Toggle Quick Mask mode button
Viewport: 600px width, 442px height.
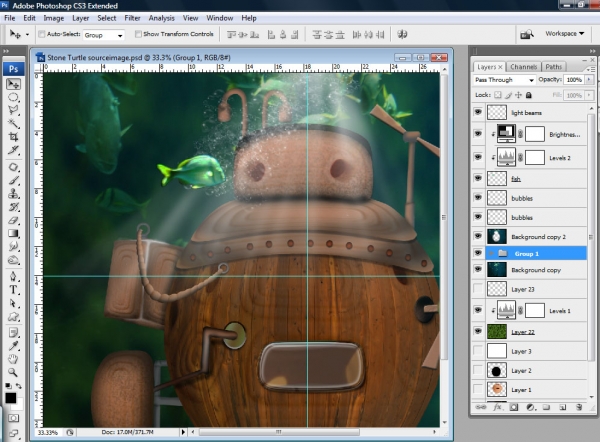(x=13, y=418)
